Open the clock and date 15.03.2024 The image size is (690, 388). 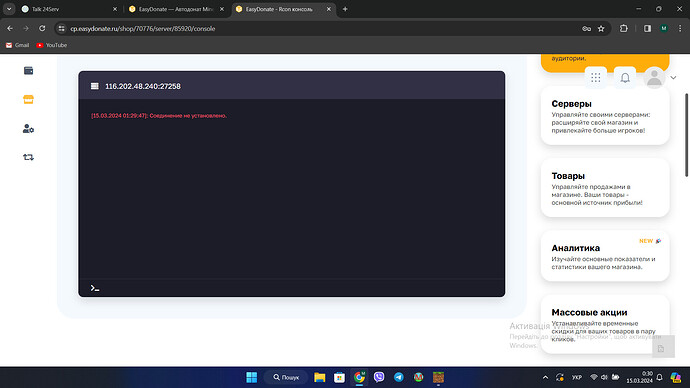(x=639, y=377)
